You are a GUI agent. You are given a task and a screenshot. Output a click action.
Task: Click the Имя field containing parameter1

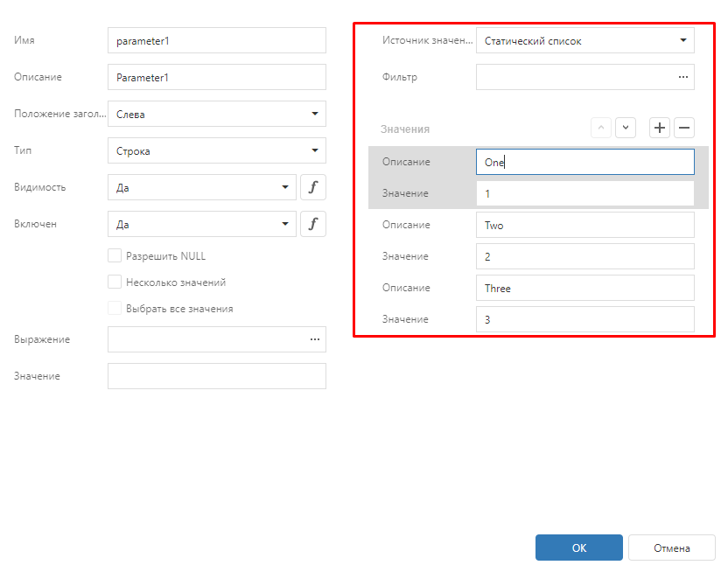click(216, 40)
